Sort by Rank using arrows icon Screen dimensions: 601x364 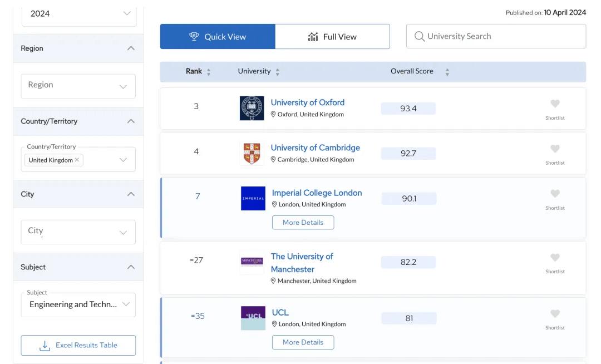[209, 72]
